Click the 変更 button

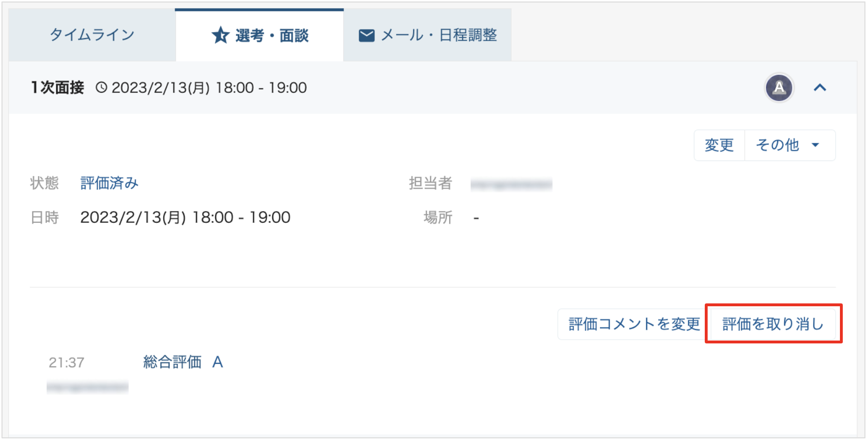[719, 145]
